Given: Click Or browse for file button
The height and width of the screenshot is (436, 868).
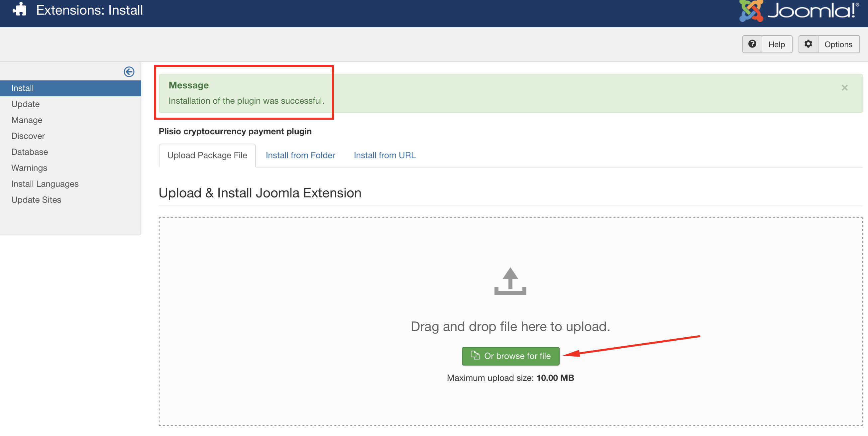Looking at the screenshot, I should click(x=510, y=356).
